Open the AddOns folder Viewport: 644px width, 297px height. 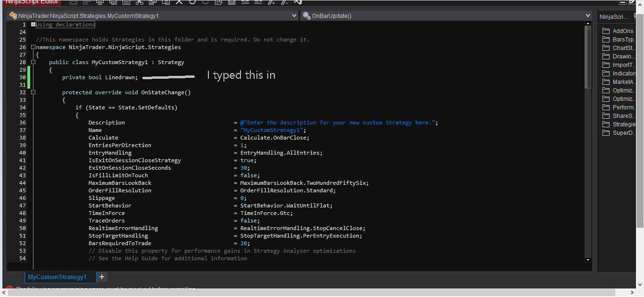click(x=623, y=31)
